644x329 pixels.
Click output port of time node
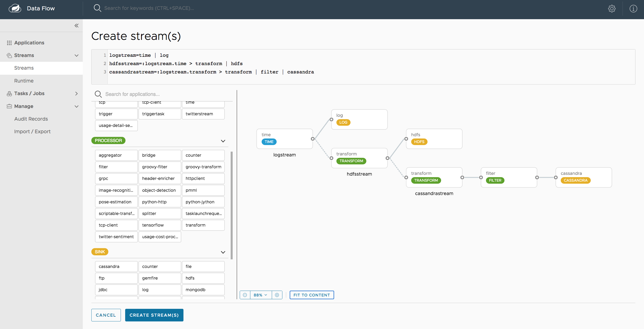[x=313, y=139]
